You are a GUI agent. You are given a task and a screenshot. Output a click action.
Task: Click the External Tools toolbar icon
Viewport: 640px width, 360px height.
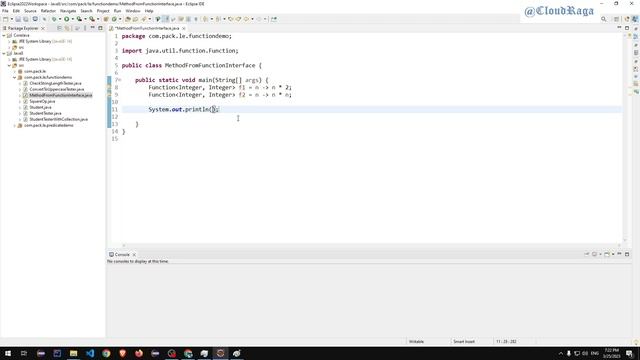pos(92,19)
